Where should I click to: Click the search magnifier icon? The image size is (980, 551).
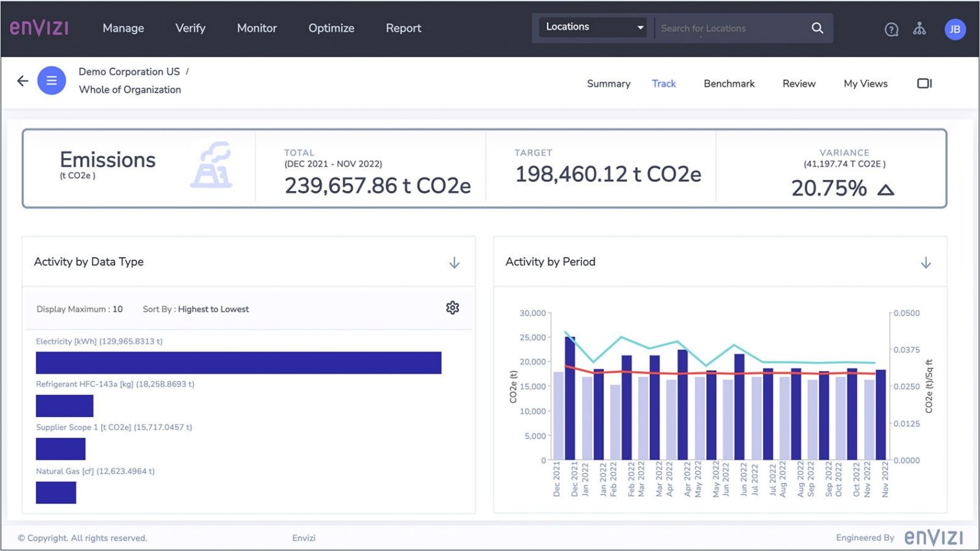[818, 28]
